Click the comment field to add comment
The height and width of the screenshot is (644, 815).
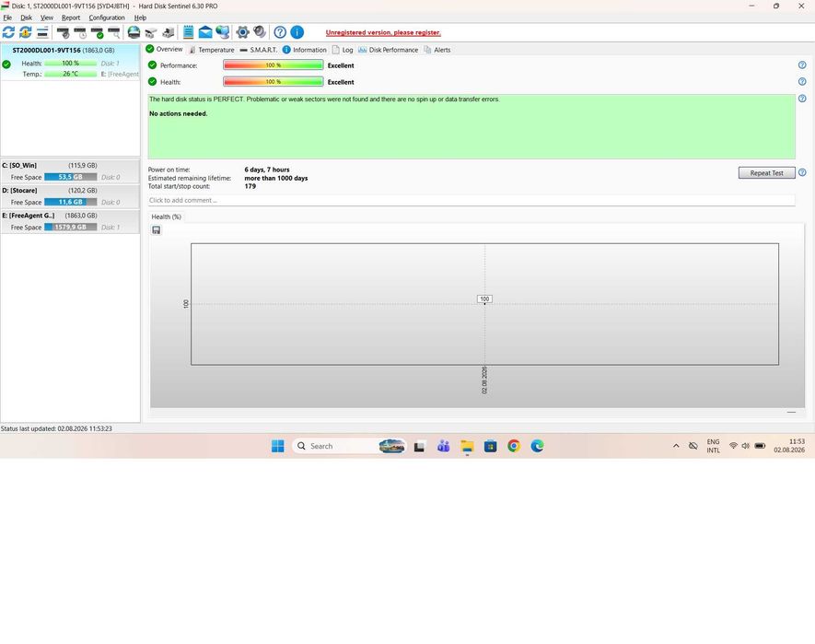[x=472, y=200]
